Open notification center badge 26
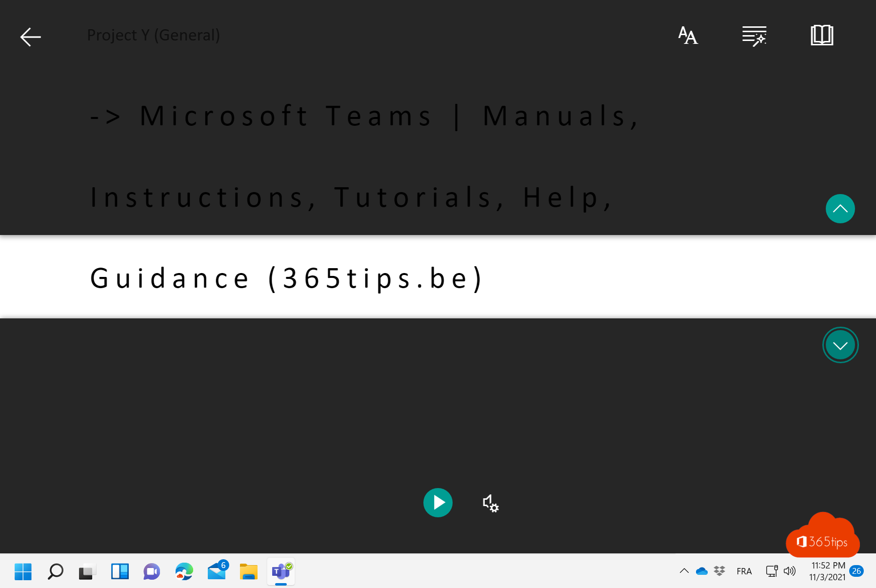The image size is (876, 588). [x=856, y=571]
